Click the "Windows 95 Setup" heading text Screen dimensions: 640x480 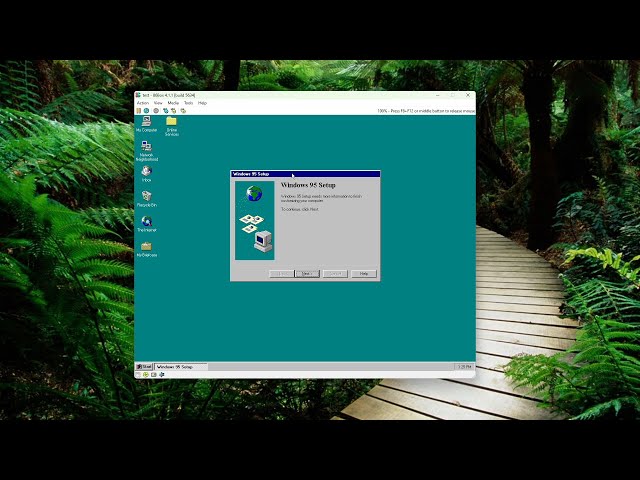tap(308, 185)
